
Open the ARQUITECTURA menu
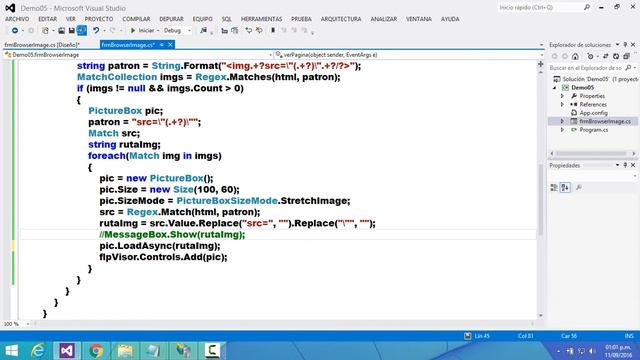[341, 19]
